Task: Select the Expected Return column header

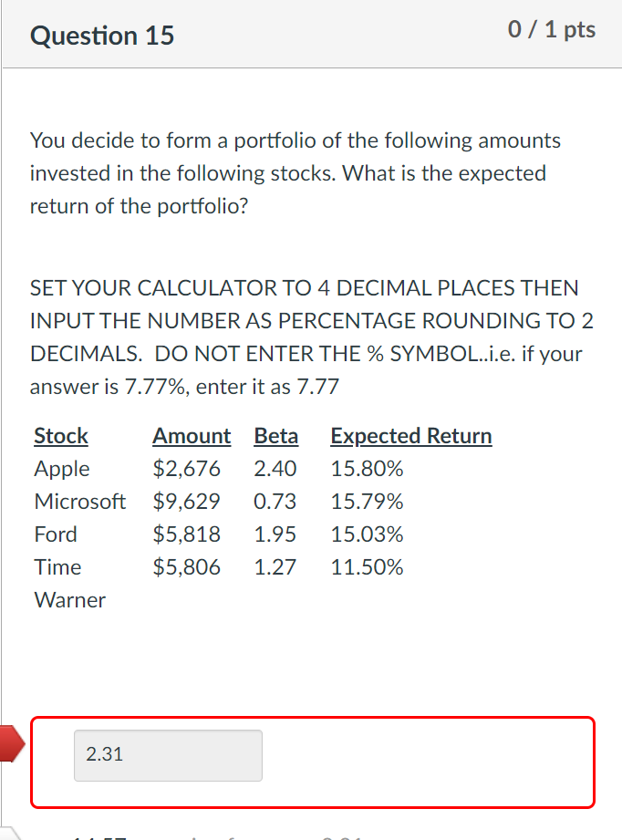Action: [x=410, y=436]
